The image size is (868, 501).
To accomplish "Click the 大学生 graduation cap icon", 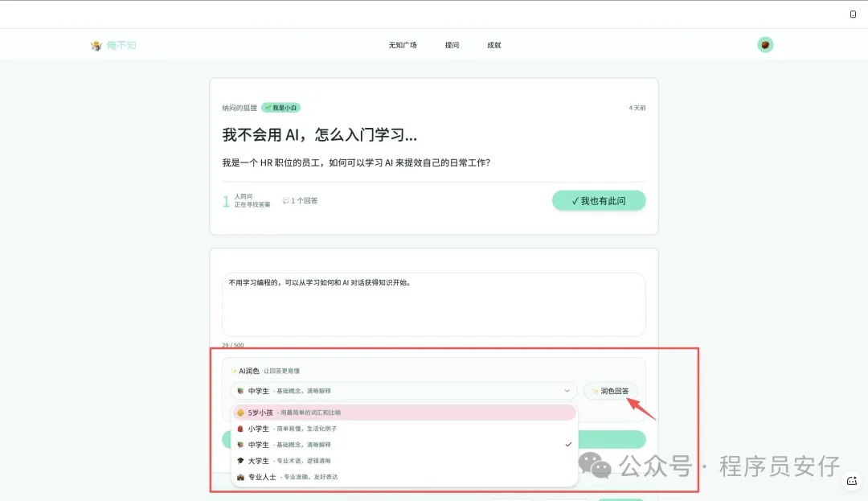I will pyautogui.click(x=240, y=461).
